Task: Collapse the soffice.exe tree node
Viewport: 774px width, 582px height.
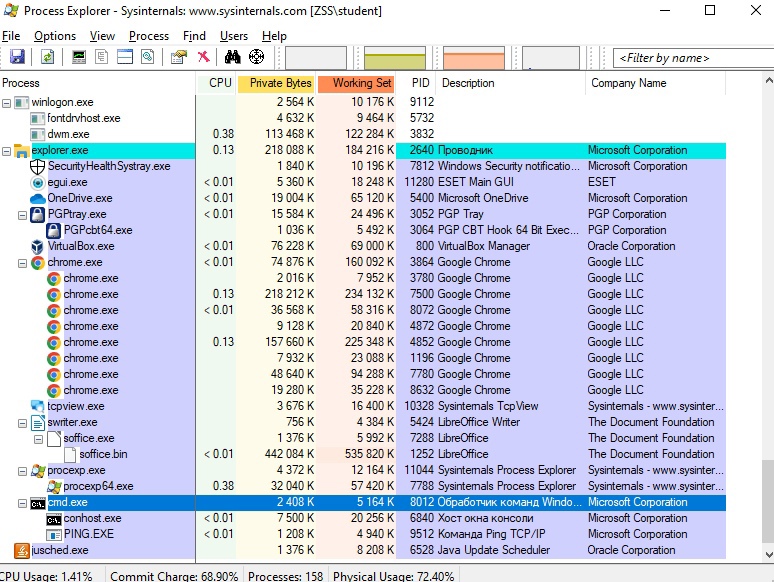Action: tap(38, 439)
